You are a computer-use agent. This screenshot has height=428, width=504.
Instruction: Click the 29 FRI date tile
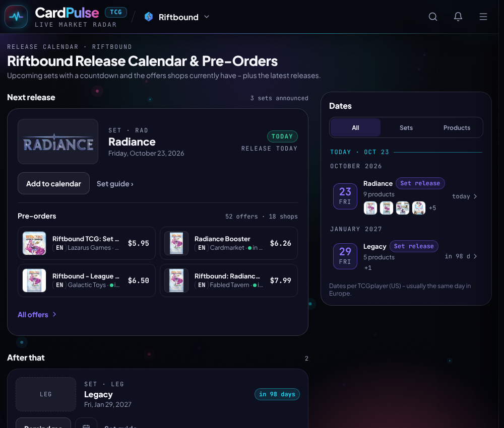tap(345, 256)
